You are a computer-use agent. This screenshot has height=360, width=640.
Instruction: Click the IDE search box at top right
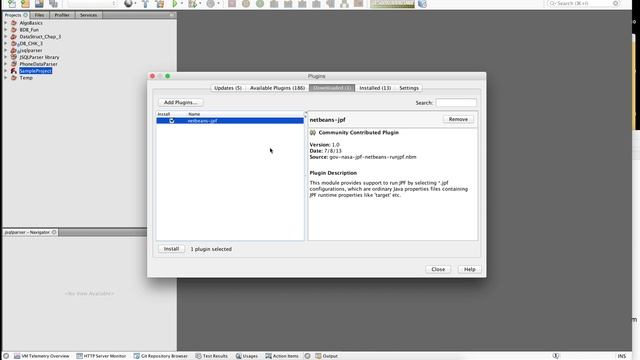583,4
